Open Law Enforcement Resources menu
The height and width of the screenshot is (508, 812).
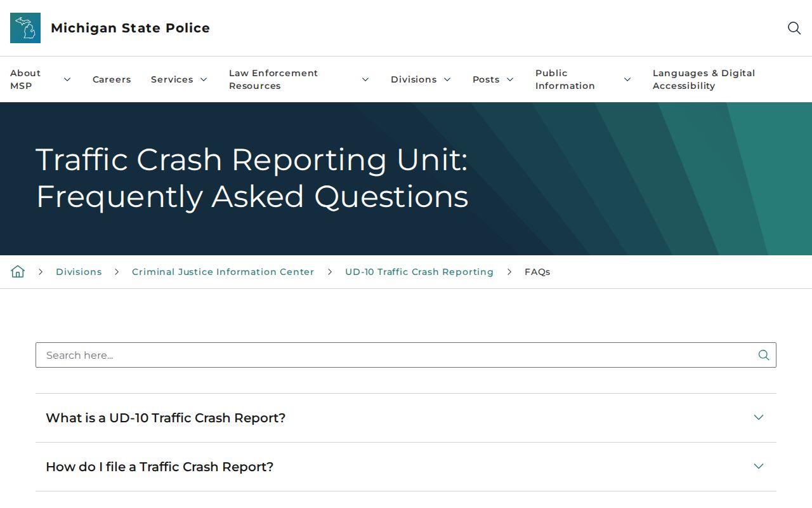click(273, 79)
